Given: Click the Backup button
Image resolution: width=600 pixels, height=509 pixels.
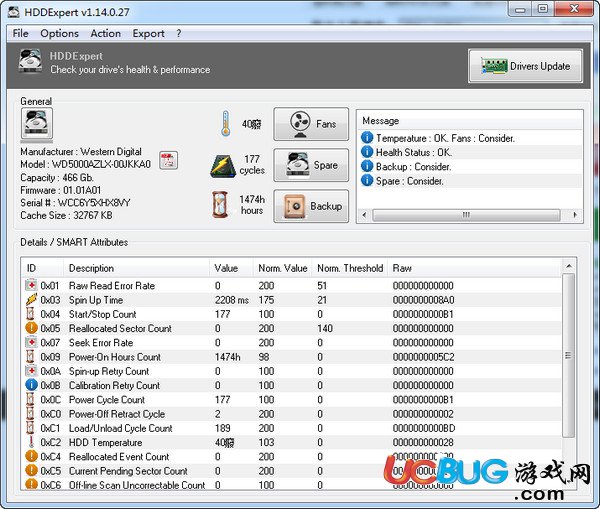Looking at the screenshot, I should (x=311, y=206).
